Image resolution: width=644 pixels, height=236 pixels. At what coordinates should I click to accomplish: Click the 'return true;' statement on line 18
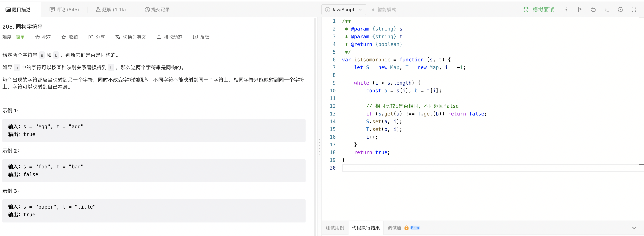(x=372, y=152)
